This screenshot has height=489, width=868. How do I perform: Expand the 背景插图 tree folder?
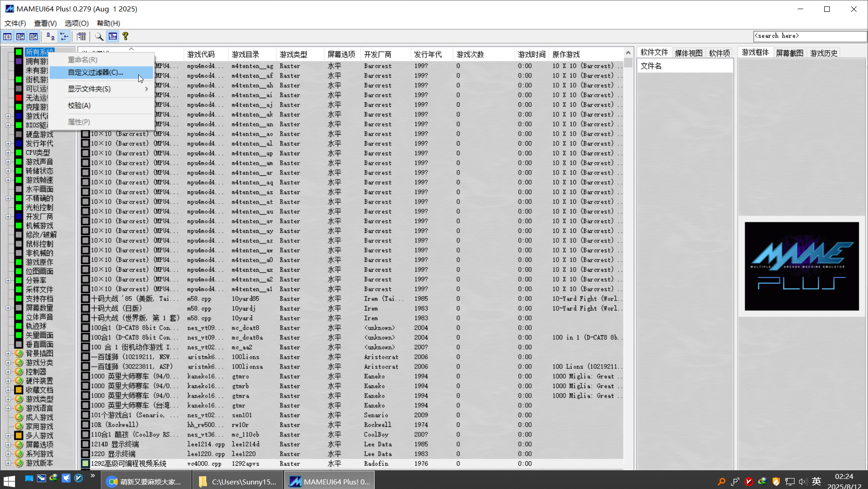pos(8,353)
